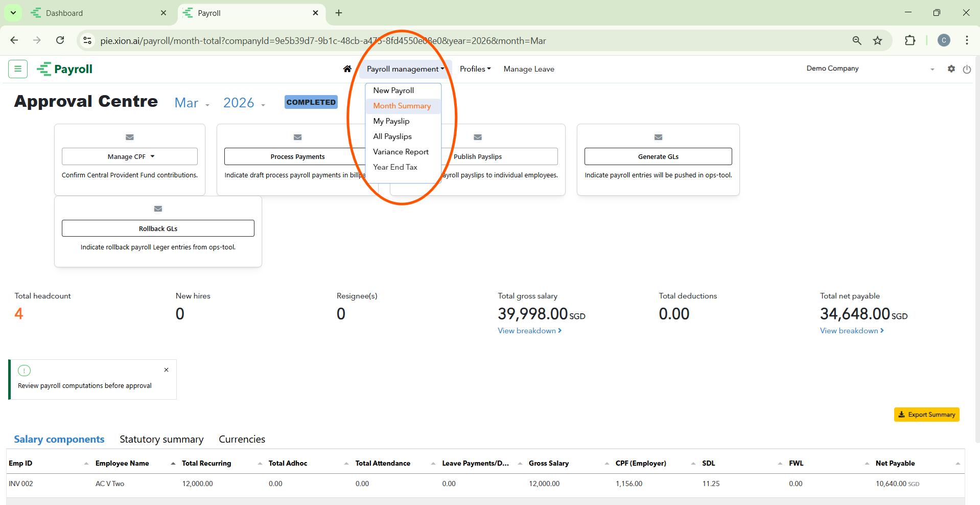This screenshot has height=505, width=980.
Task: Expand the 2026 year dropdown
Action: pyautogui.click(x=244, y=103)
